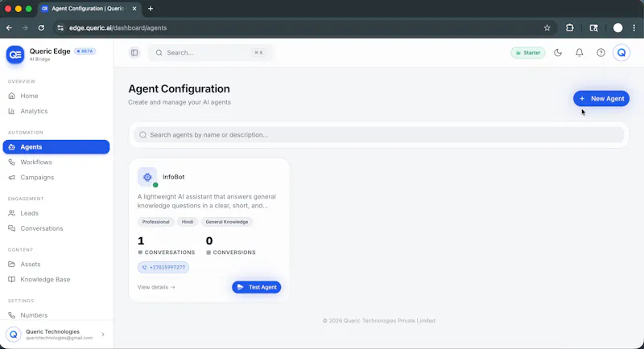Image resolution: width=644 pixels, height=349 pixels.
Task: Click the Home house icon
Action: tap(11, 96)
